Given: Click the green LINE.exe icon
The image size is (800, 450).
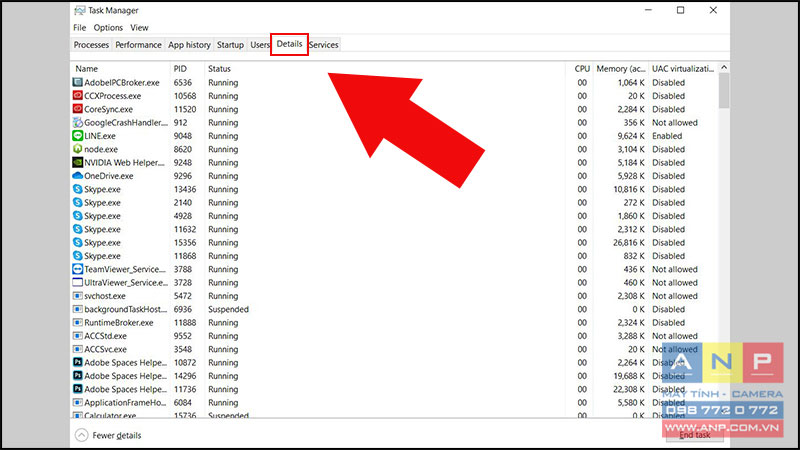Looking at the screenshot, I should (78, 136).
